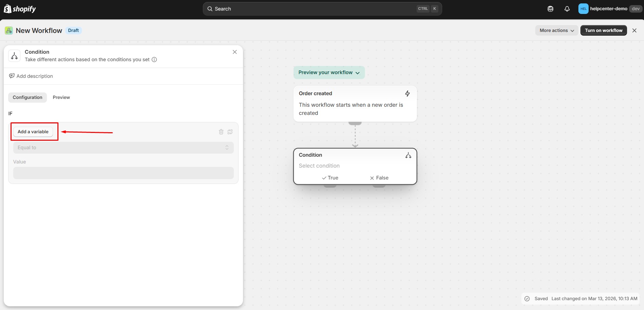Select the Configuration tab
This screenshot has width=644, height=310.
tap(28, 97)
